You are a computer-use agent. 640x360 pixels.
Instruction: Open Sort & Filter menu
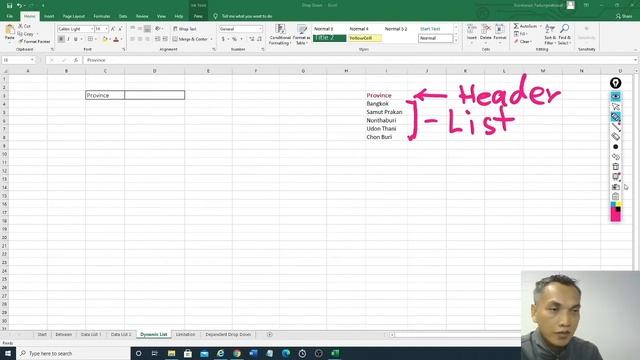550,34
